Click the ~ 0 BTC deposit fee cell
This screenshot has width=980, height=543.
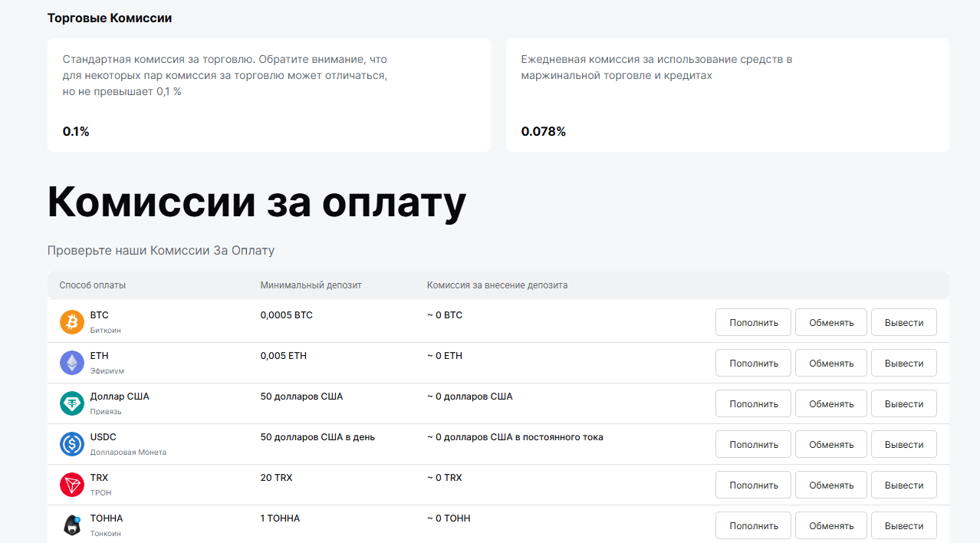[x=445, y=315]
